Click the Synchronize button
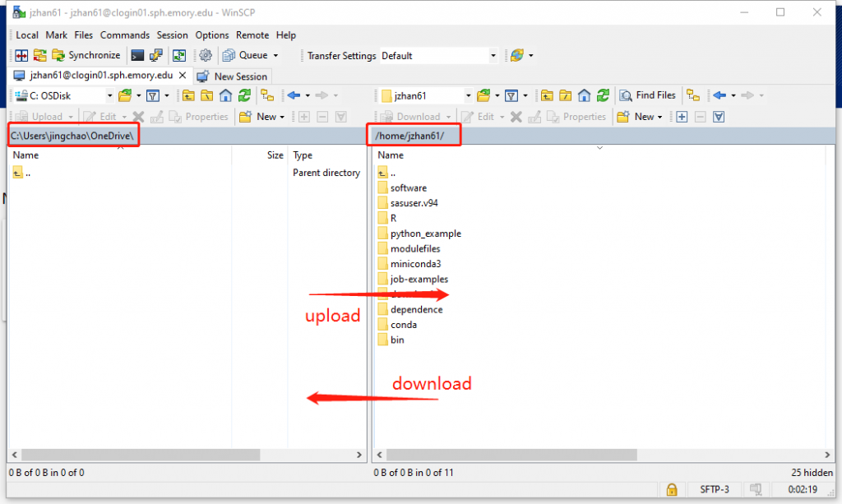Image resolution: width=842 pixels, height=504 pixels. tap(86, 55)
